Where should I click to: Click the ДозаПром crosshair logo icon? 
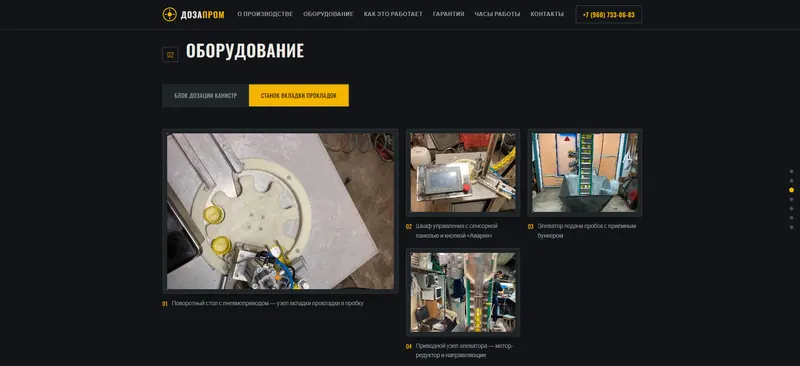pos(169,14)
